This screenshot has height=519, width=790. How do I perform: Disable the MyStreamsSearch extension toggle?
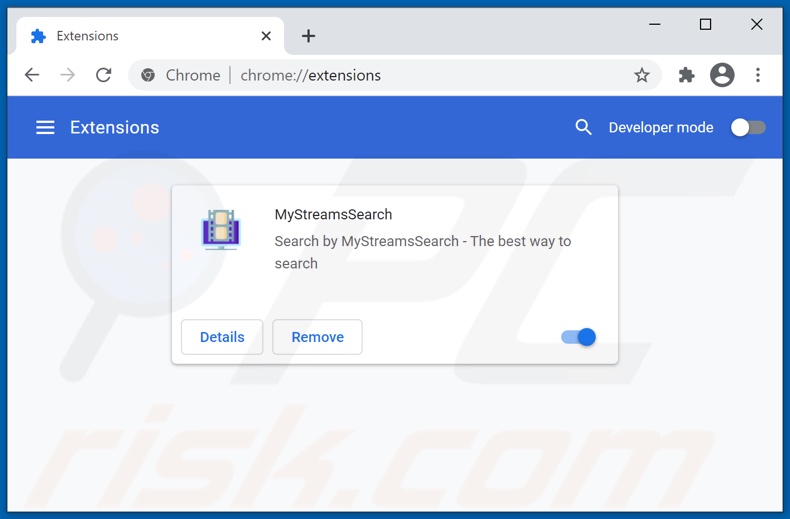pyautogui.click(x=578, y=337)
